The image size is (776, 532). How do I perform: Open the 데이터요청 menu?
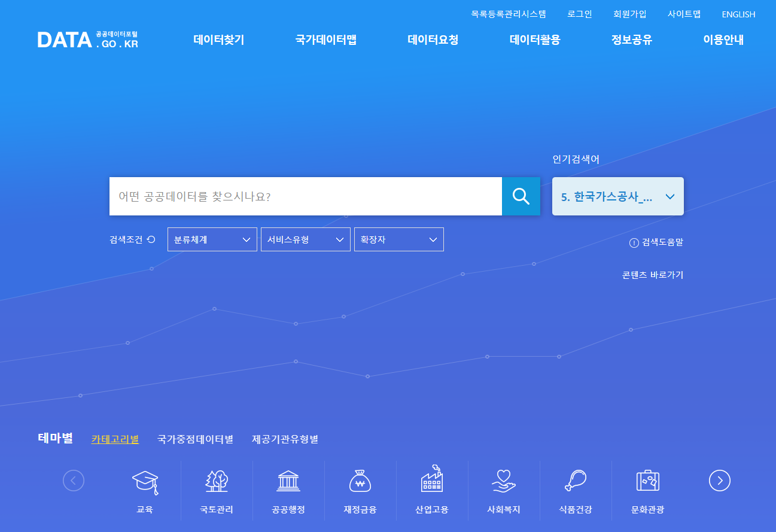[433, 40]
